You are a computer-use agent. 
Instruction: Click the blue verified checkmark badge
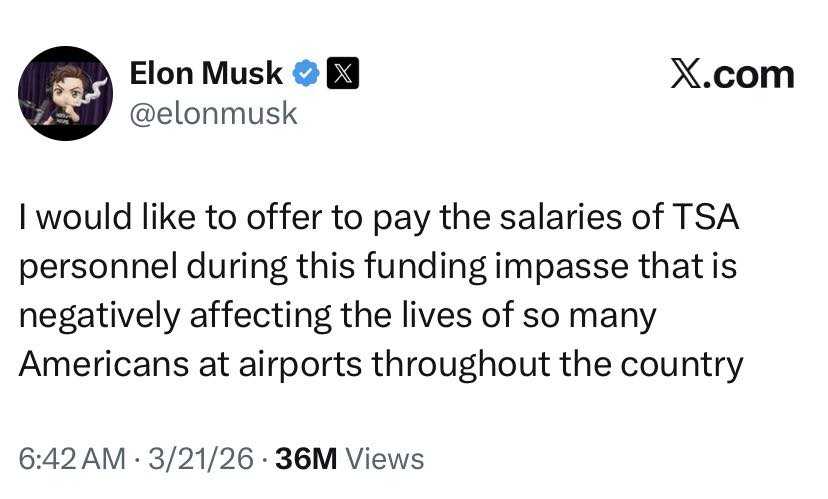(x=306, y=73)
